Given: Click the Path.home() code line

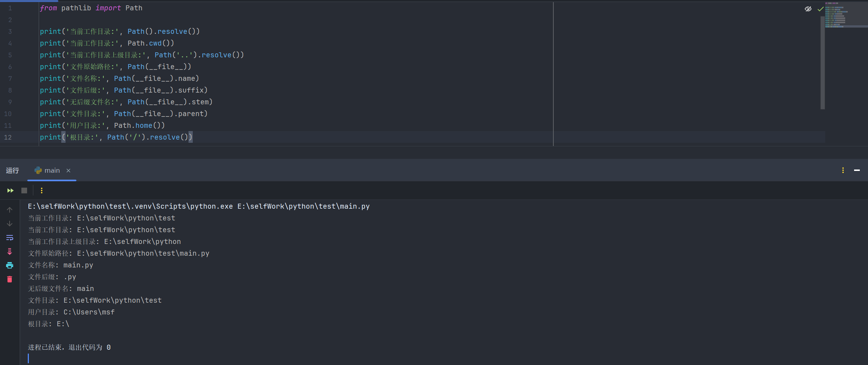Looking at the screenshot, I should (x=102, y=125).
